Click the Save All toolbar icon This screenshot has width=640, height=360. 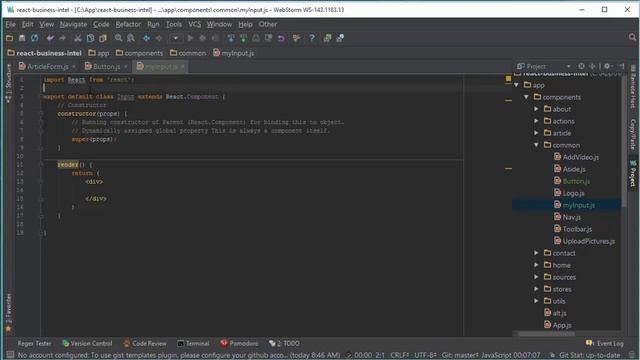pyautogui.click(x=22, y=38)
